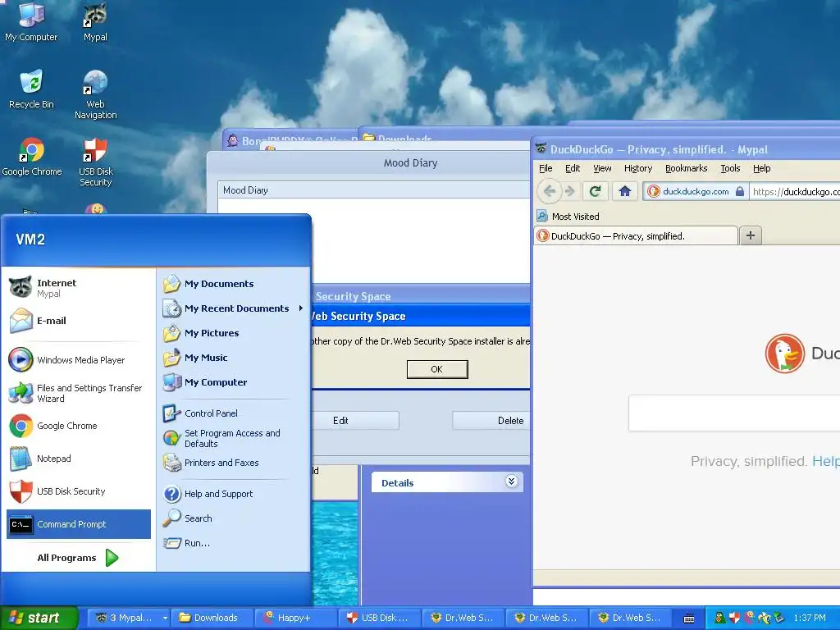Screen dimensions: 840x630
Task: Click the DuckDuckGo site identity icon
Action: click(653, 191)
